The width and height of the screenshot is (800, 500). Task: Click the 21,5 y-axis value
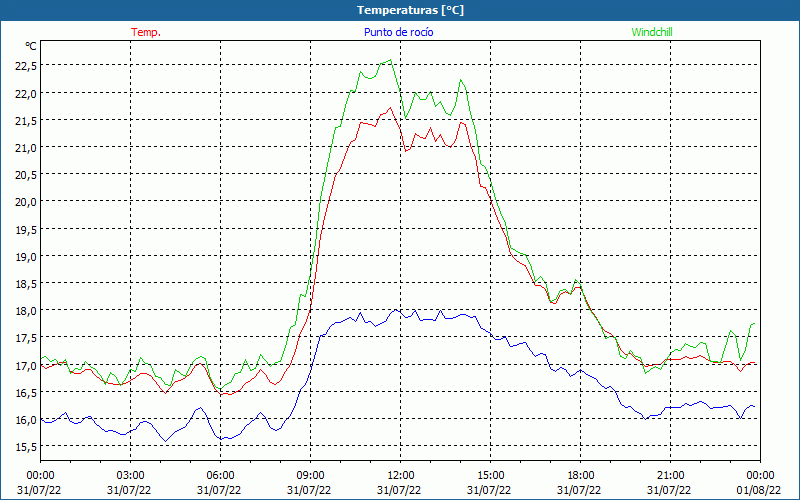(26, 120)
